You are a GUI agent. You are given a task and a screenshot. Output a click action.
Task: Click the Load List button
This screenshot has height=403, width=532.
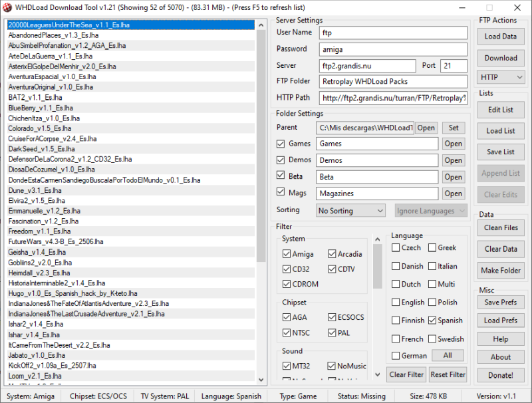pos(501,131)
